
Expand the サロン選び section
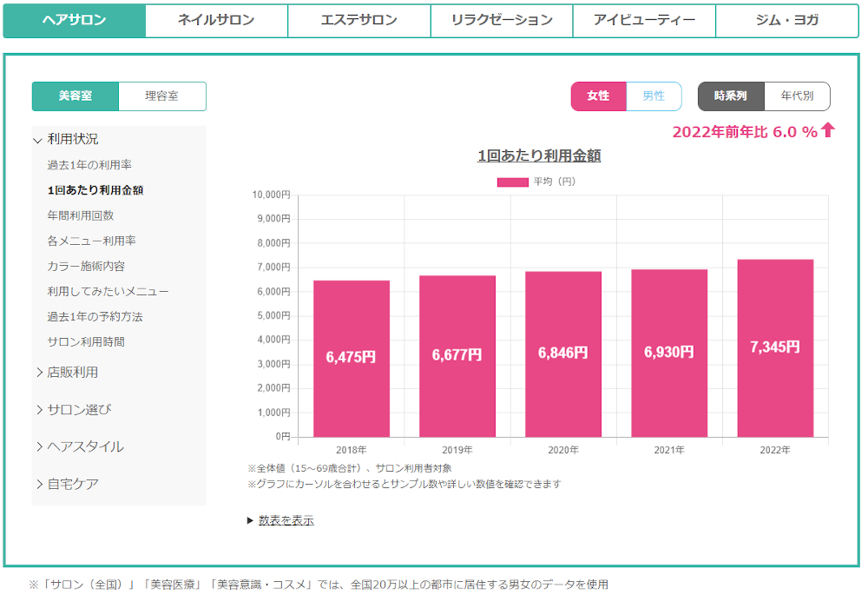coord(74,409)
